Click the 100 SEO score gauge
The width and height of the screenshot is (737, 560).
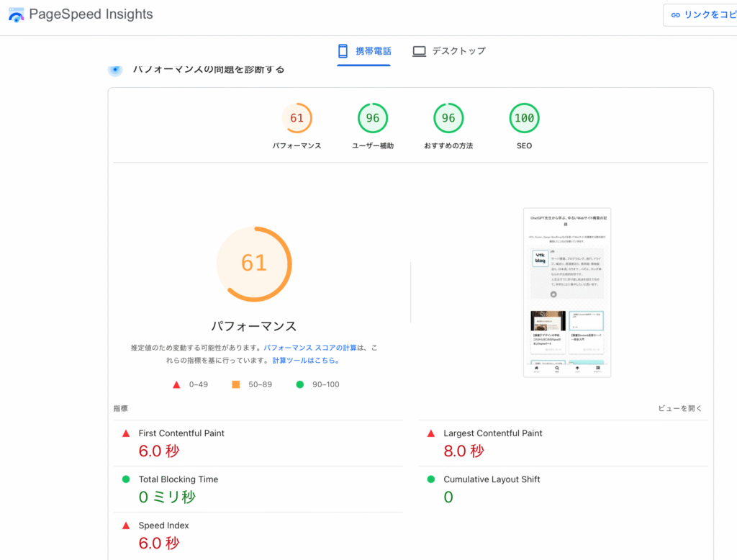point(524,118)
